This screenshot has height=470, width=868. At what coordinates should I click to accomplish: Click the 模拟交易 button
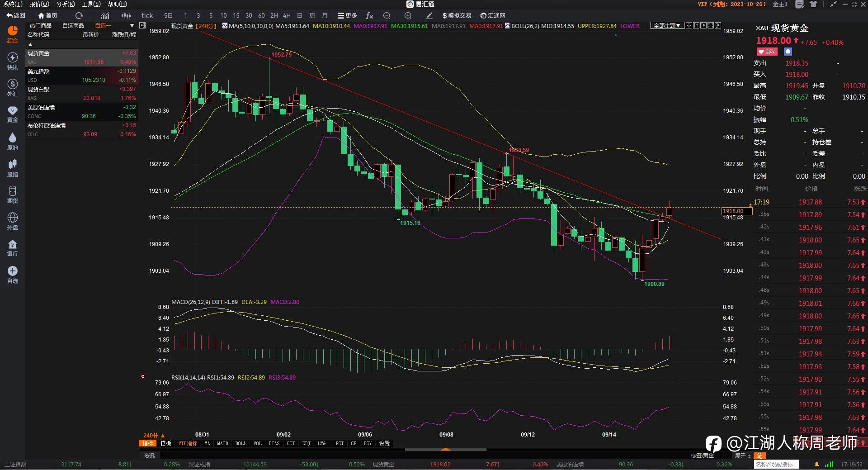tap(457, 15)
